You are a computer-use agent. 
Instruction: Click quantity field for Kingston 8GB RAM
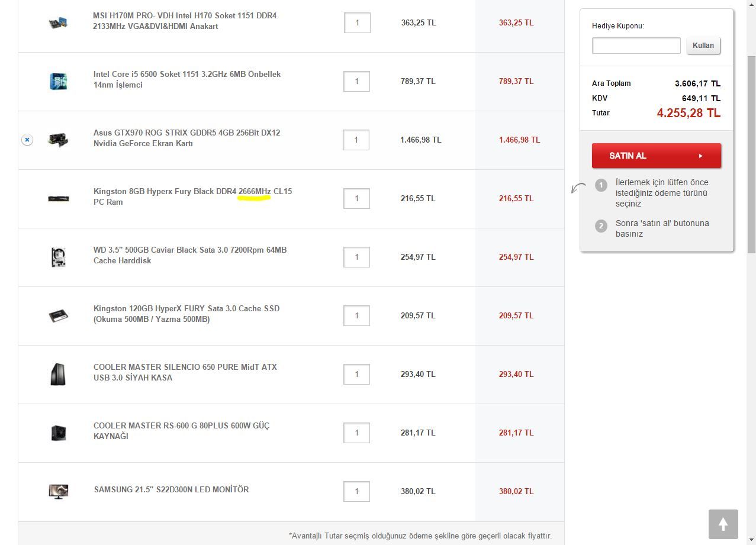pyautogui.click(x=356, y=199)
